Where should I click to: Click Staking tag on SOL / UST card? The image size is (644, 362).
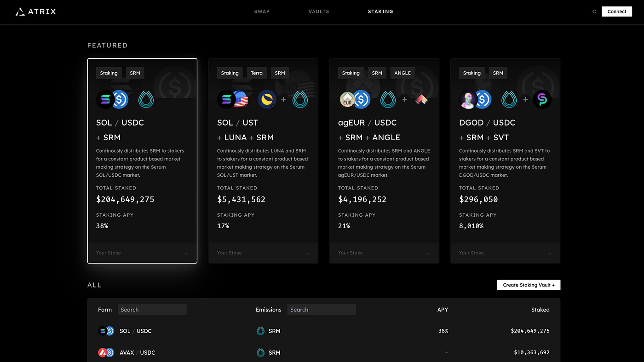pyautogui.click(x=230, y=73)
